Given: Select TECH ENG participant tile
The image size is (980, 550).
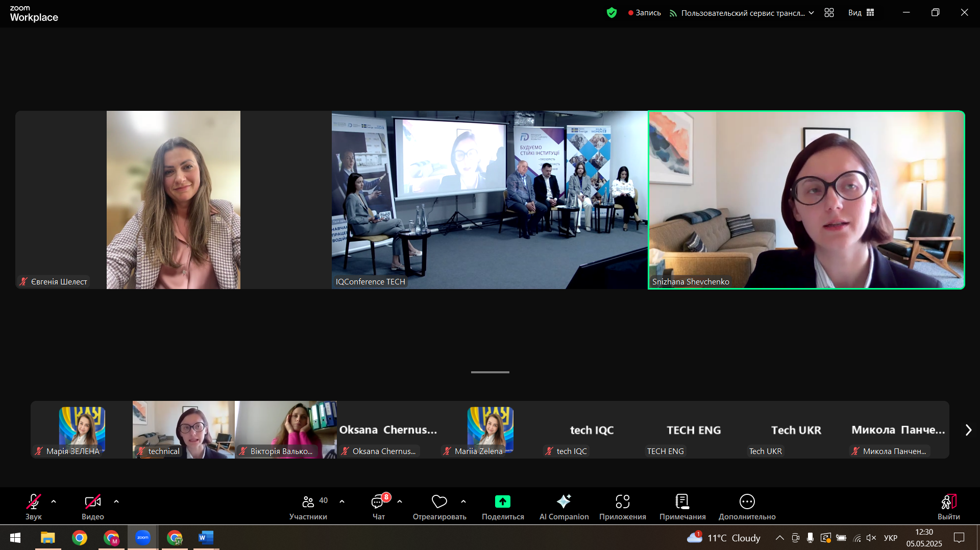Looking at the screenshot, I should [x=694, y=429].
